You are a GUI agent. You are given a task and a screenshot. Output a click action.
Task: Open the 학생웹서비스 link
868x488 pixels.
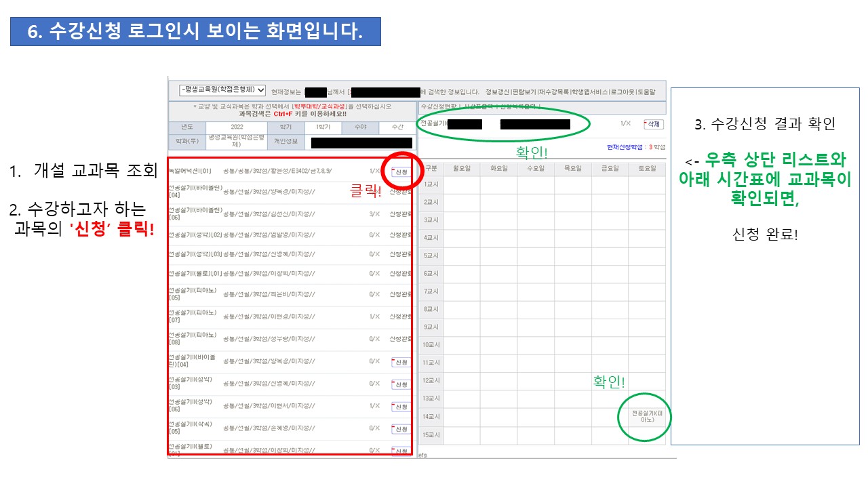click(x=589, y=91)
